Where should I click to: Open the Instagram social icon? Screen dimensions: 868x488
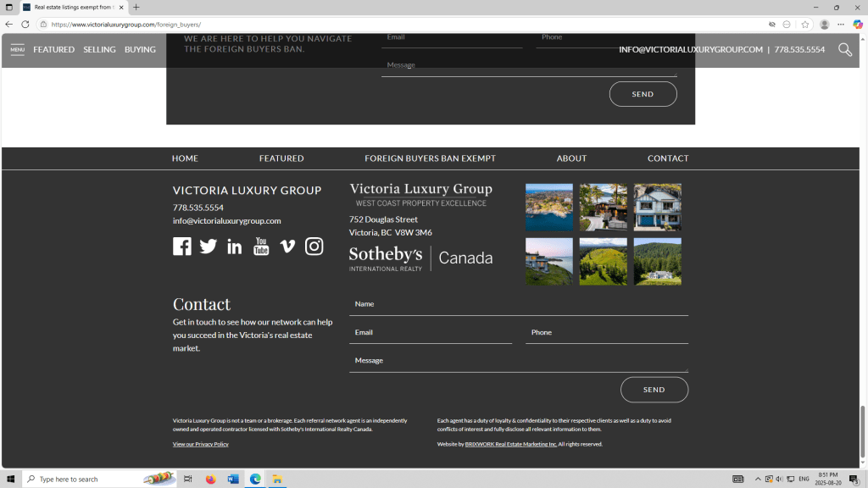pos(314,247)
